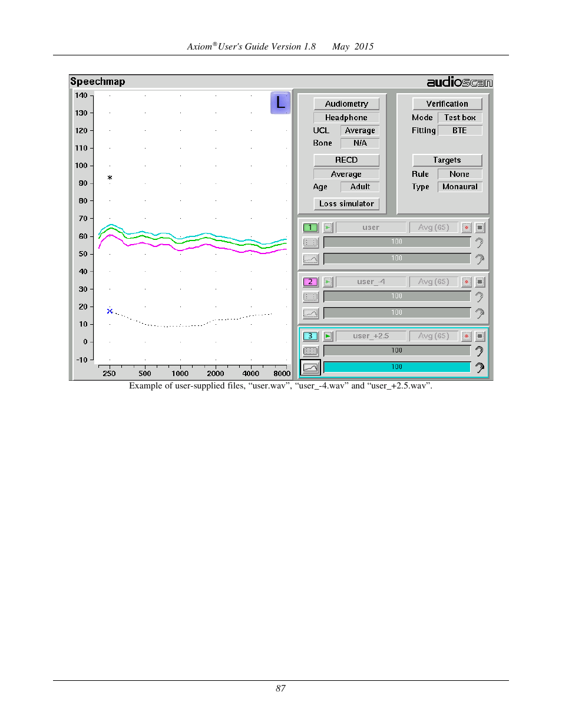Open test 2 Avg (65) level selector
Screen dimensions: 562x728
click(434, 282)
